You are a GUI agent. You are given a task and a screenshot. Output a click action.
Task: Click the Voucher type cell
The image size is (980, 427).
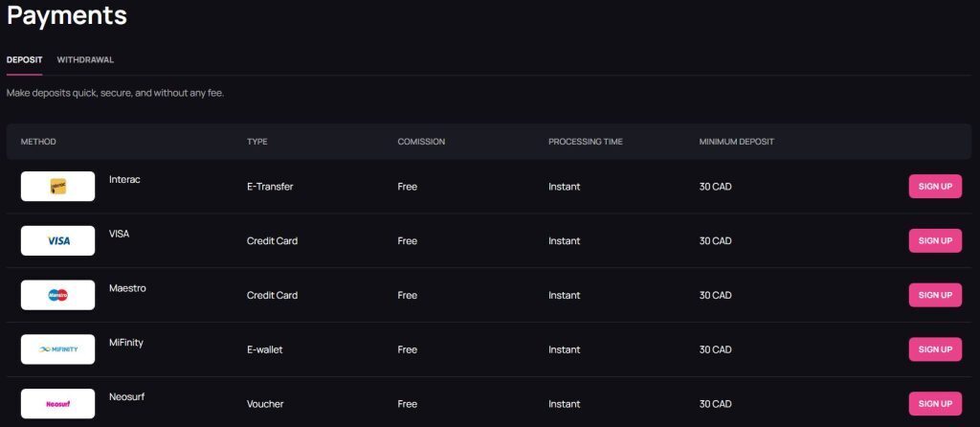click(x=265, y=404)
